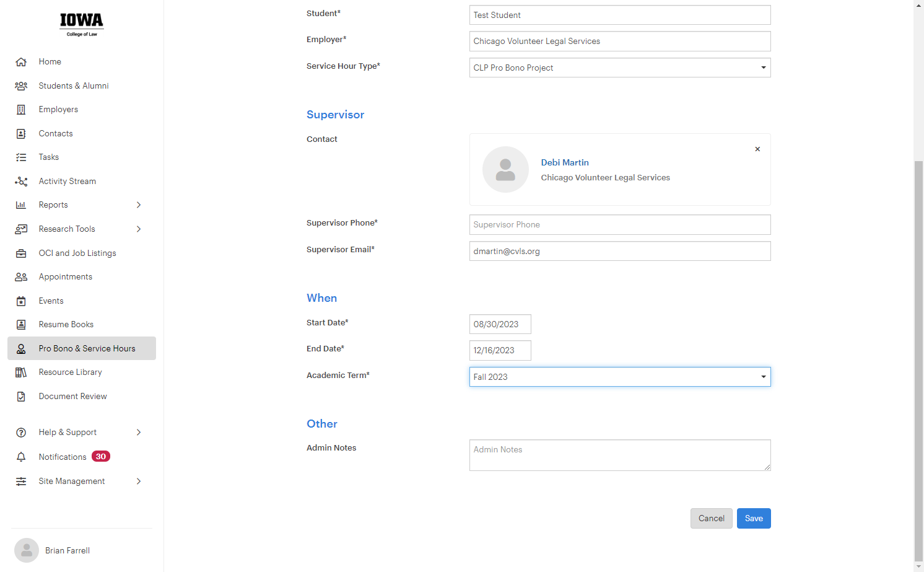
Task: Click the Help & Support question mark icon
Action: [21, 433]
